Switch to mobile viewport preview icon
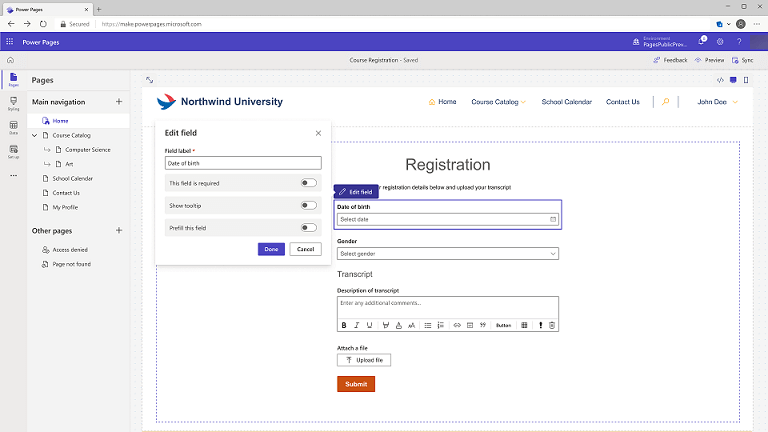Viewport: 768px width, 432px height. [733, 80]
